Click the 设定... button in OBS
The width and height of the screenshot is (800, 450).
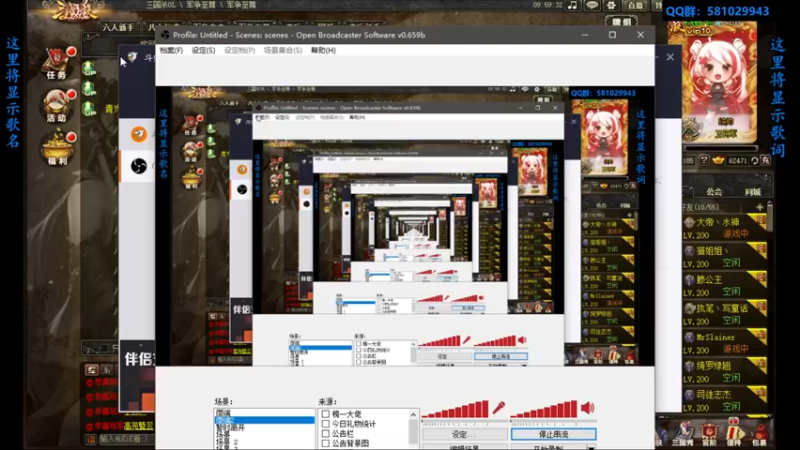tap(464, 434)
